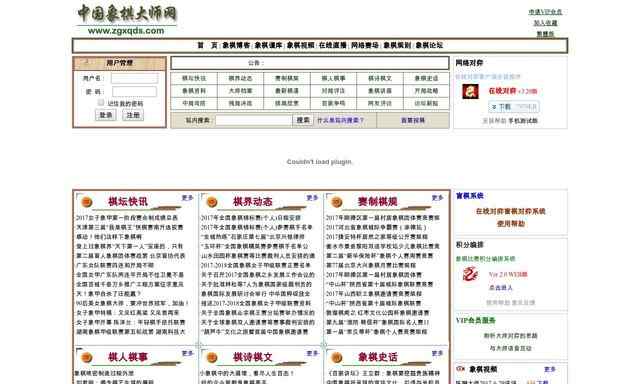640x384 pixels.
Task: Open 象棋论坛 in the nav bar
Action: click(x=429, y=45)
